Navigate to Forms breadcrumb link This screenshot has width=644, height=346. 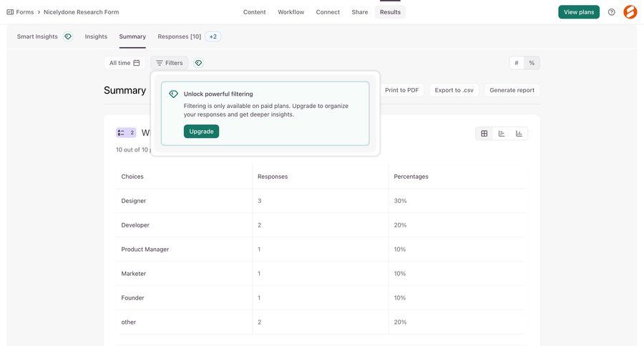point(25,12)
